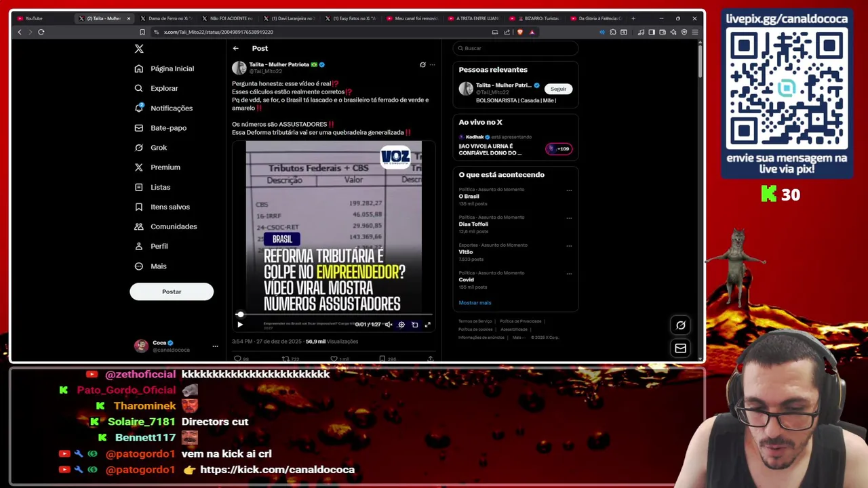Open more options for Covid trend

coord(569,274)
